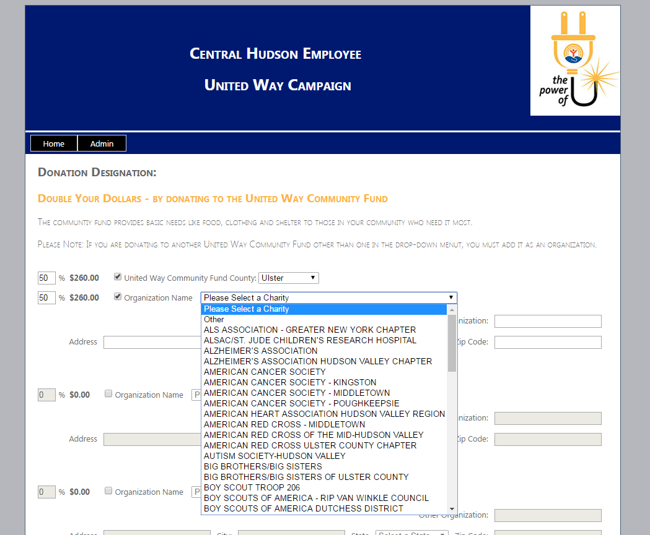Select plain Big Brothers/Big Sisters option
The height and width of the screenshot is (535, 650).
[324, 467]
